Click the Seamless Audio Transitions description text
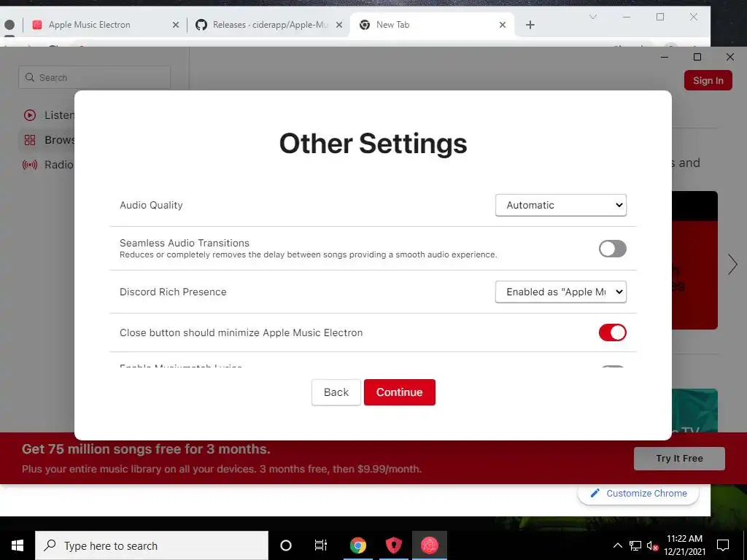The height and width of the screenshot is (560, 747). 309,254
